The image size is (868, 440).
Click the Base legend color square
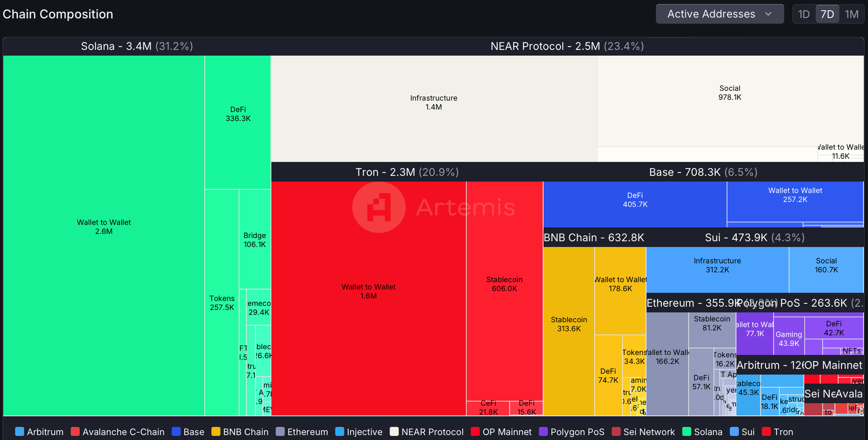point(176,432)
